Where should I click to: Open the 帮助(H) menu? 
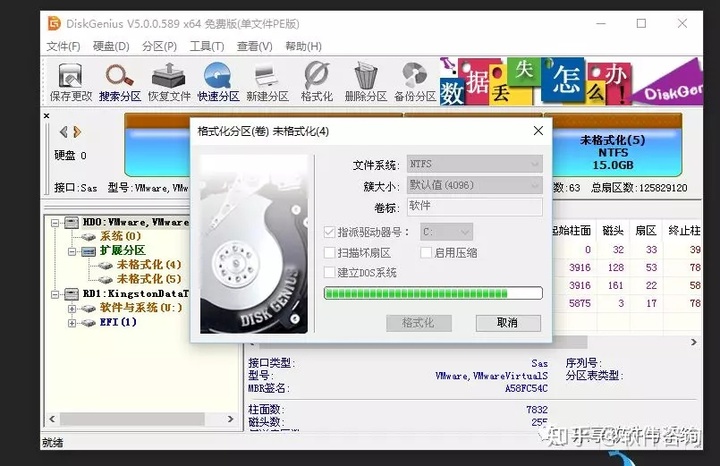[x=304, y=46]
